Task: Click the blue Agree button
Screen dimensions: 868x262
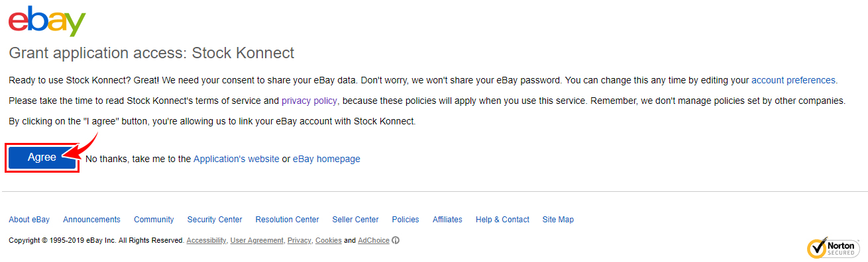Action: 42,158
